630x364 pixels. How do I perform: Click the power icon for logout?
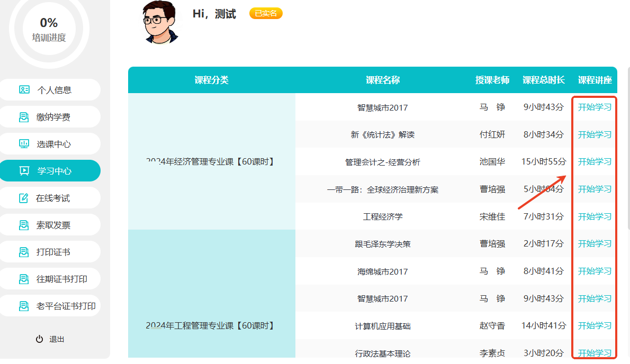(39, 339)
